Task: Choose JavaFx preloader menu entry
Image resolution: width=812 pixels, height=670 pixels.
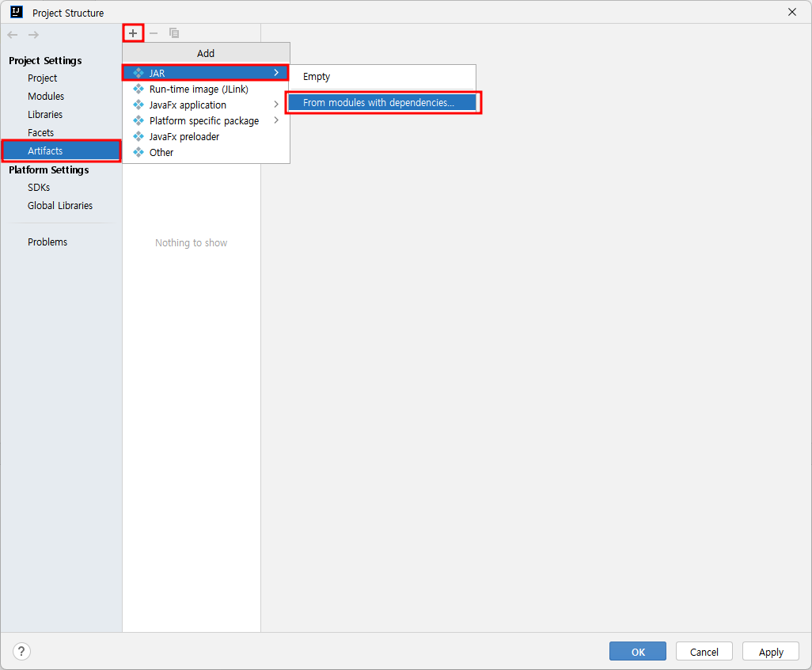Action: point(206,136)
